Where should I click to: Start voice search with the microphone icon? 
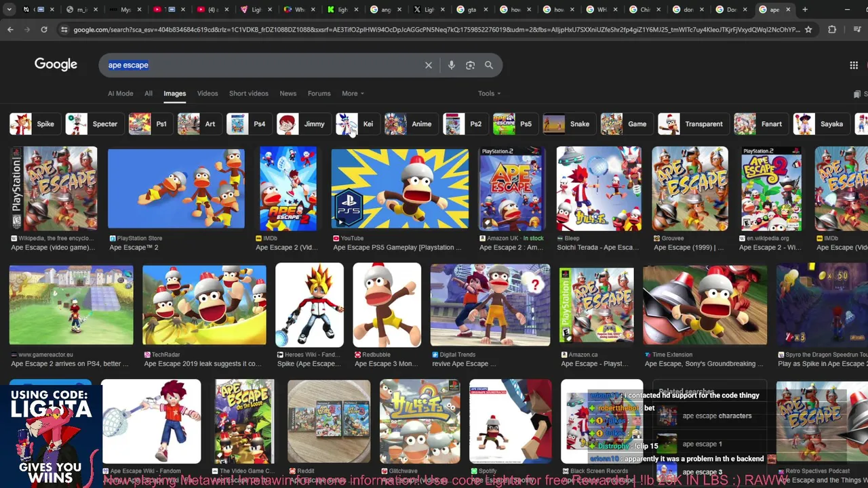pos(452,65)
